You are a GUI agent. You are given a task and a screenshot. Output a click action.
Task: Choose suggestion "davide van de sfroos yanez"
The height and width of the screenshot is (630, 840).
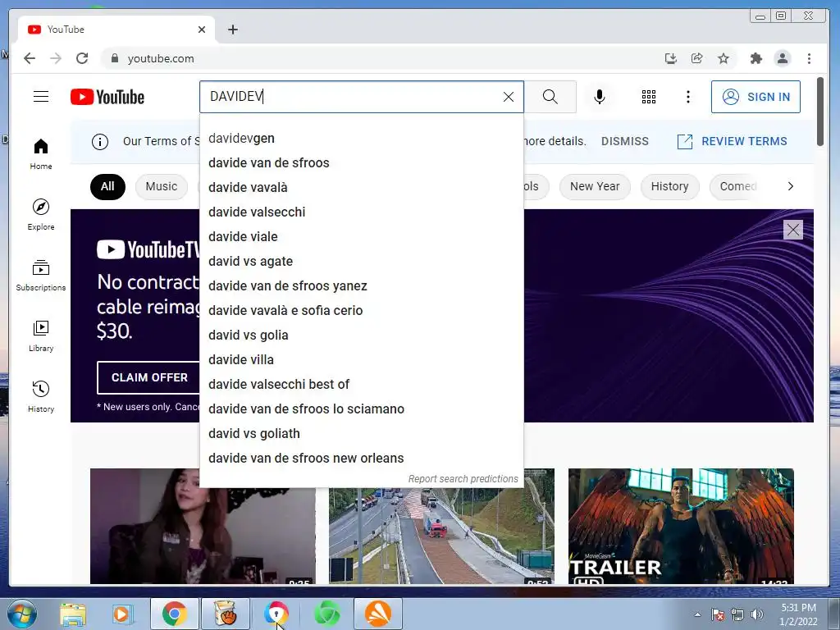pos(362,286)
